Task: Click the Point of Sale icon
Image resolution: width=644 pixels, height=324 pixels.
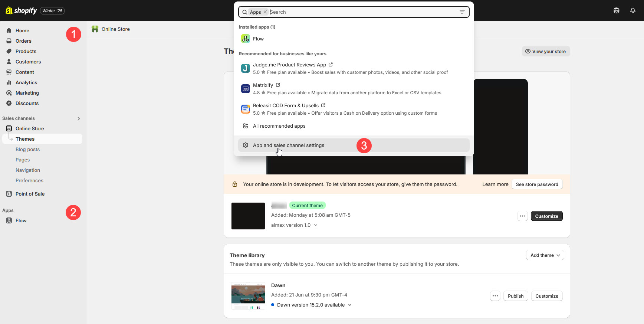Action: [x=9, y=194]
